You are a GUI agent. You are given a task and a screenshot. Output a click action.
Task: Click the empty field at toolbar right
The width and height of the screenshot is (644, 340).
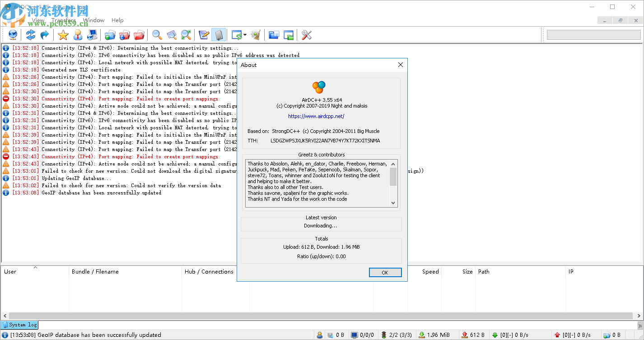point(594,35)
